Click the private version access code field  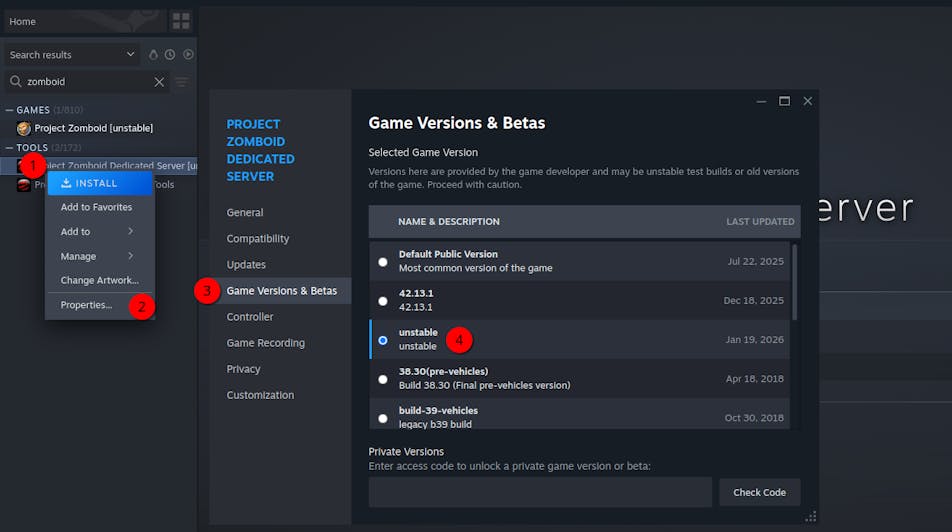(x=540, y=492)
